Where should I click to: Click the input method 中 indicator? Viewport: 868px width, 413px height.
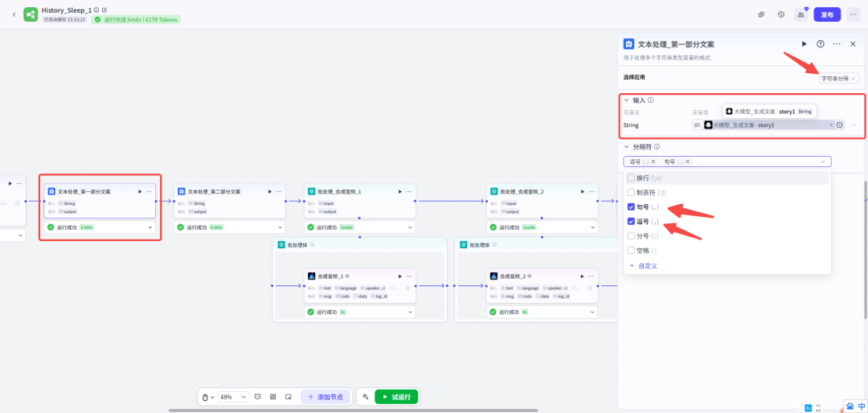[861, 407]
